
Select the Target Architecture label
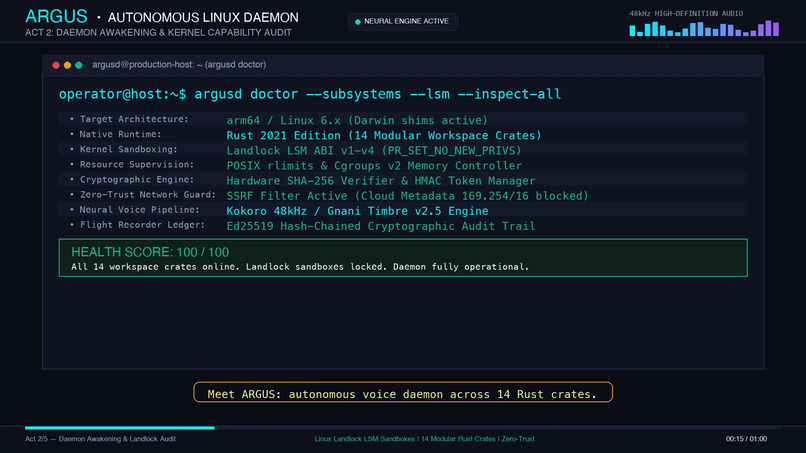tap(134, 119)
